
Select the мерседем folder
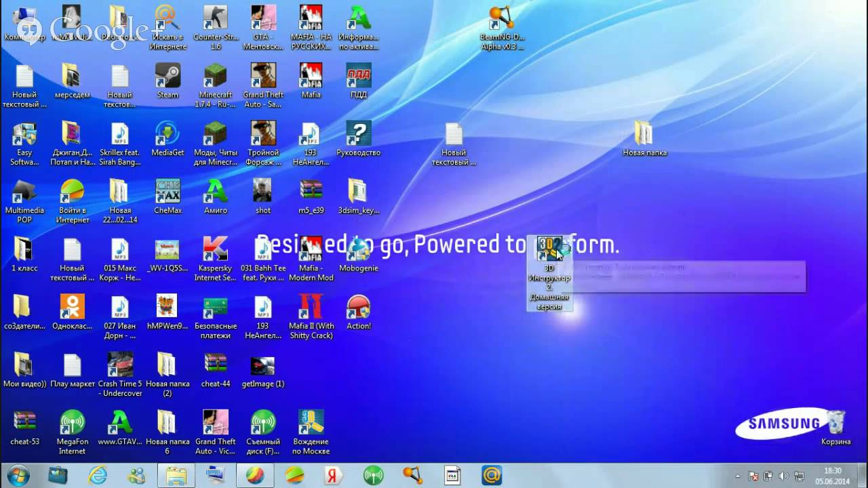(x=72, y=81)
